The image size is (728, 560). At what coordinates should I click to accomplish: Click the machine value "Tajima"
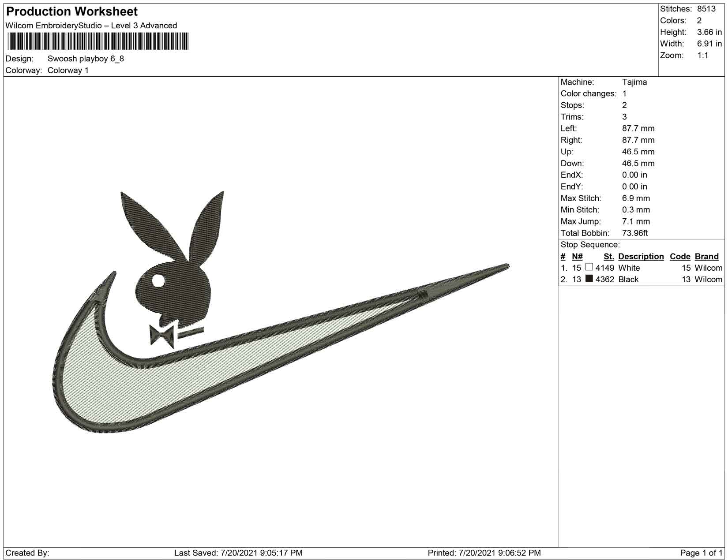tap(634, 82)
